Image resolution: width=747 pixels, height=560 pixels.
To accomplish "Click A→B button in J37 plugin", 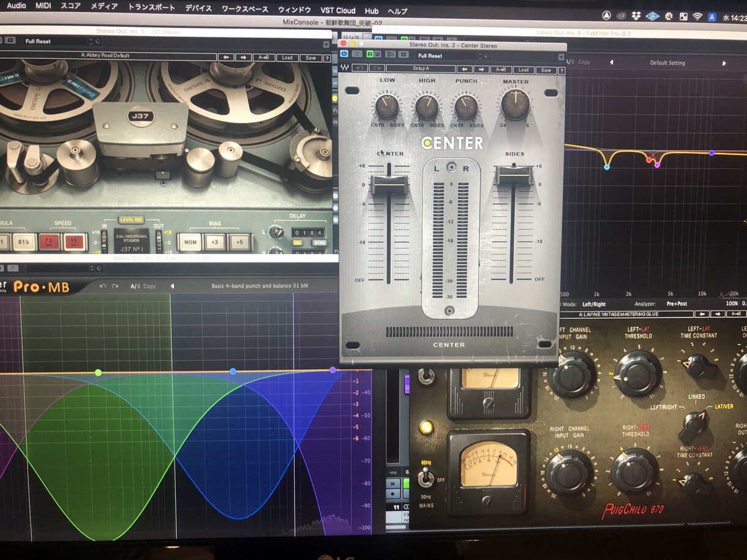I will pyautogui.click(x=264, y=58).
